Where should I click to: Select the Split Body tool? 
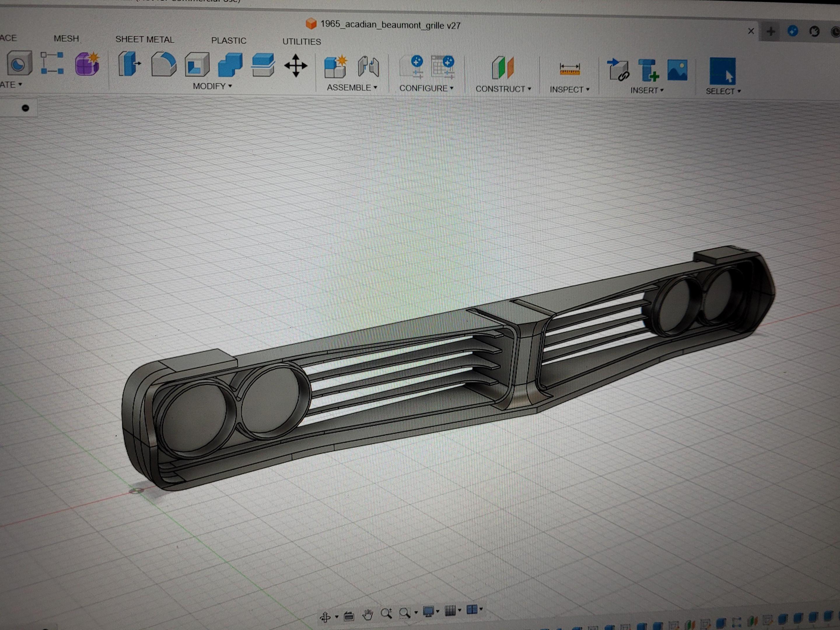(263, 65)
